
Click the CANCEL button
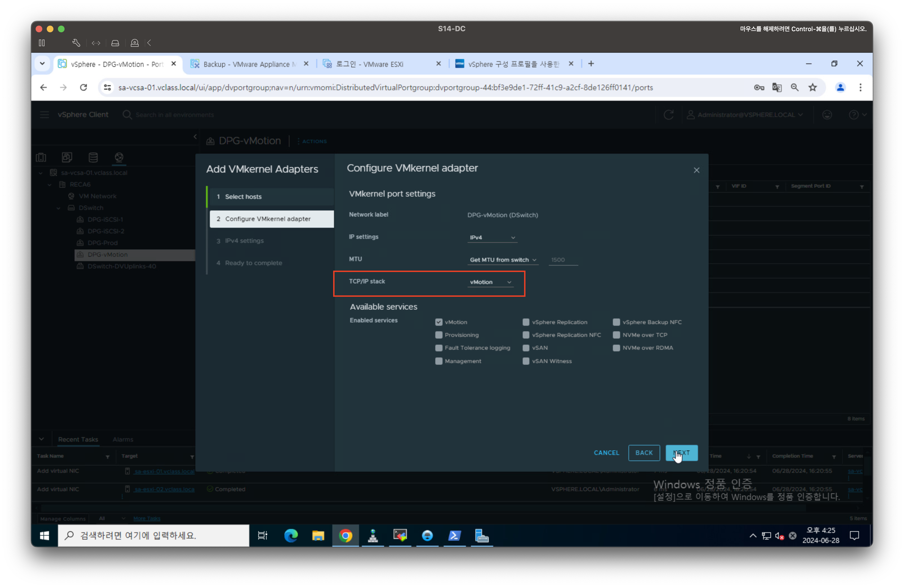click(606, 453)
